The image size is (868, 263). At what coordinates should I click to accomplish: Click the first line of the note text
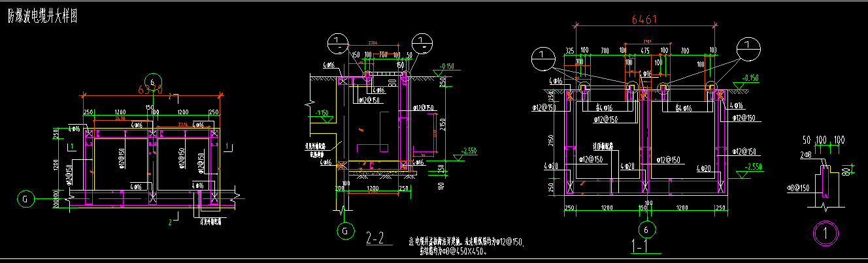tap(467, 241)
